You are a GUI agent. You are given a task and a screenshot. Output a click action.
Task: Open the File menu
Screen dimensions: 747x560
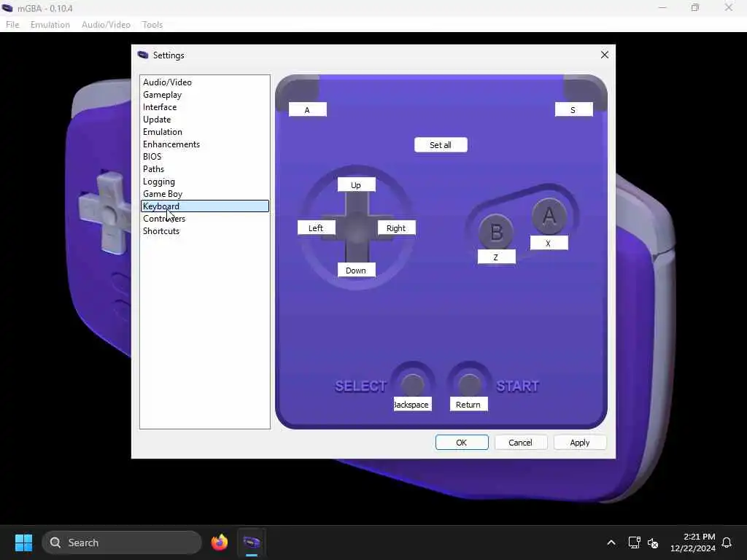pos(12,24)
